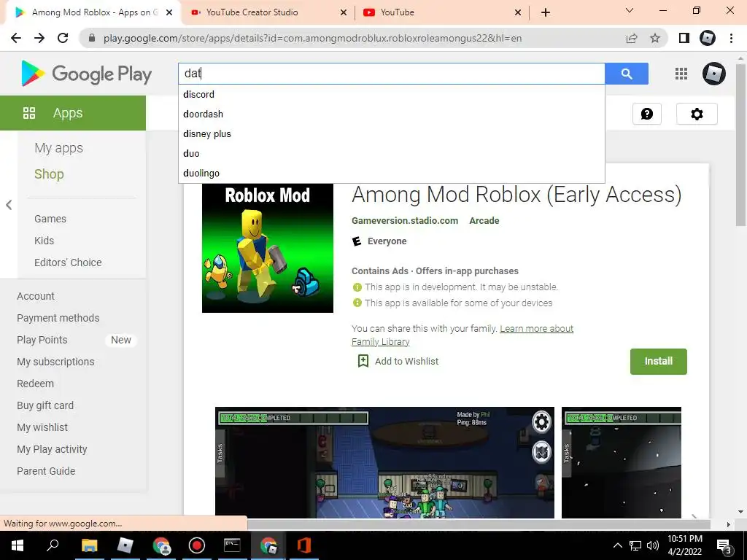This screenshot has height=560, width=747.
Task: Click the Roblox Mod app icon image
Action: pyautogui.click(x=268, y=248)
